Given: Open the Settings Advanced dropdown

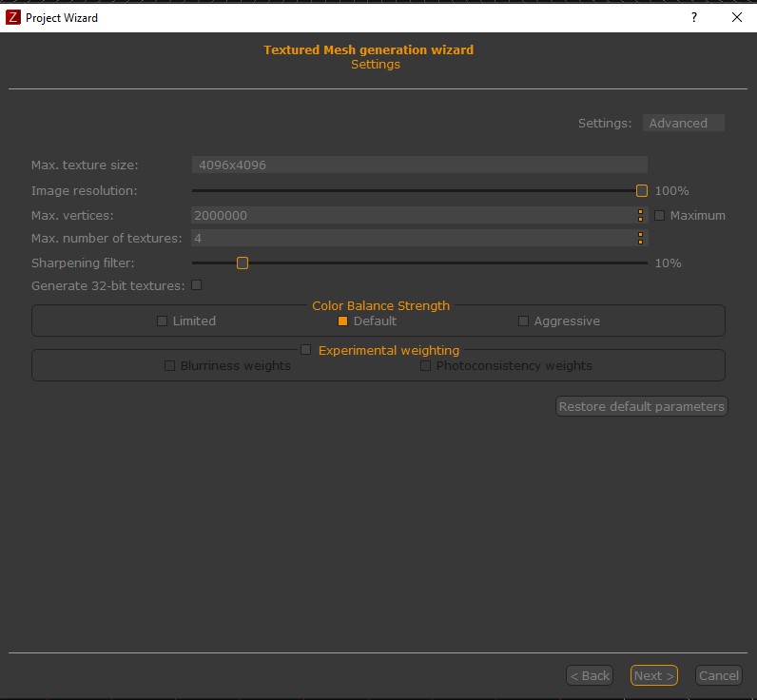Looking at the screenshot, I should tap(683, 123).
